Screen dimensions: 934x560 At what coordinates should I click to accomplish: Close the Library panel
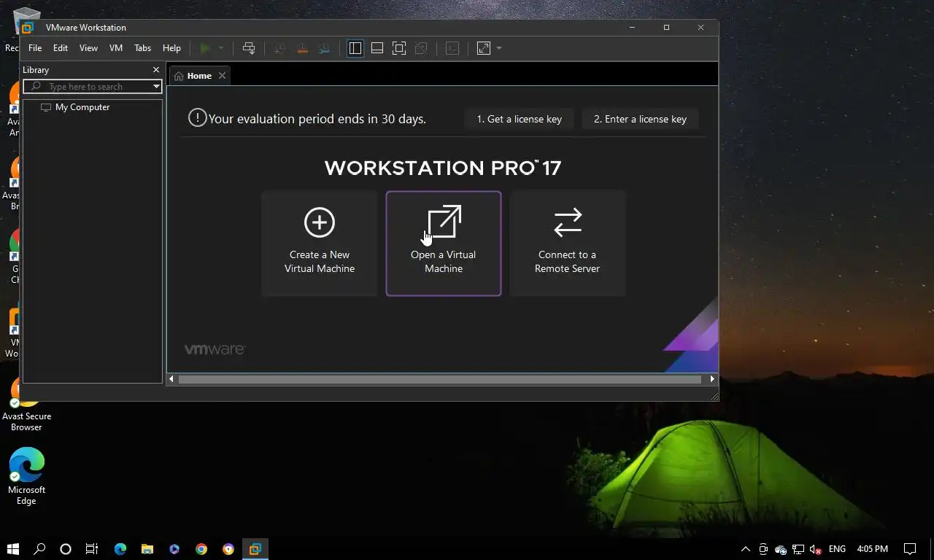pos(155,70)
